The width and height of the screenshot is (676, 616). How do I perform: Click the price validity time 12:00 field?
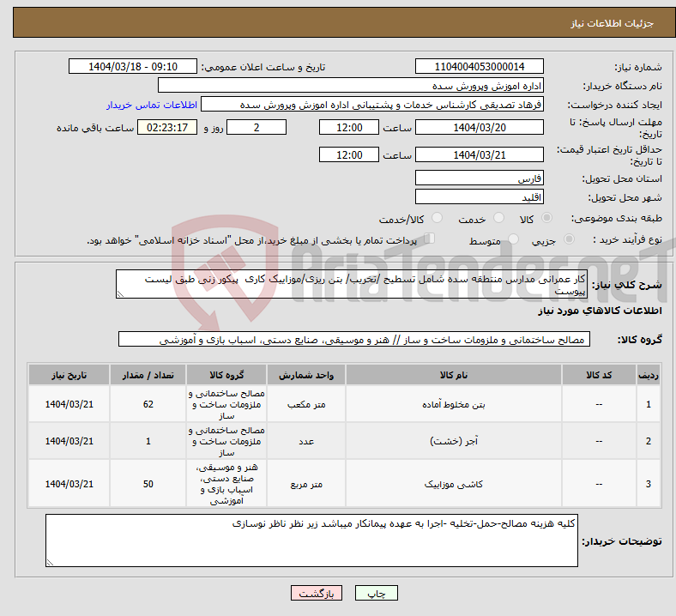349,154
